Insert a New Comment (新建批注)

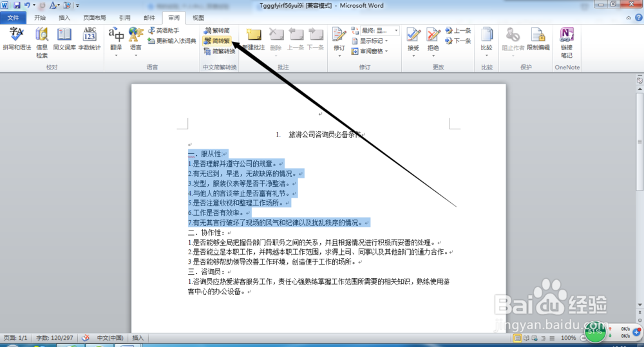point(253,39)
